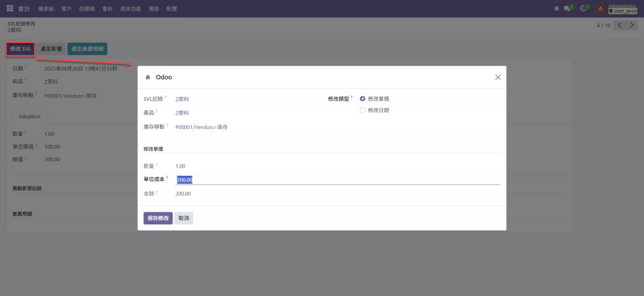Click the 差異明細 section label
This screenshot has height=296, width=644.
pyautogui.click(x=22, y=214)
